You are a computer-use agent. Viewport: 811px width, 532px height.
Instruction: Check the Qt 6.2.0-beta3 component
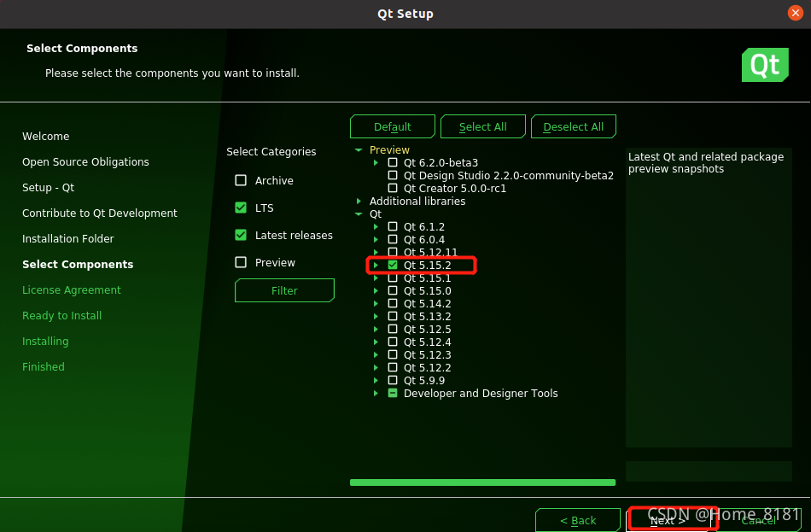[393, 162]
